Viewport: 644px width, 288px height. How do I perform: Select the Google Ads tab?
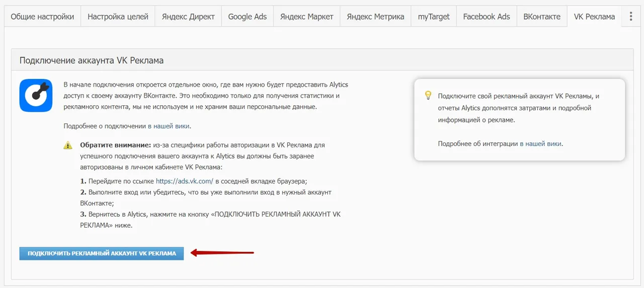[248, 17]
